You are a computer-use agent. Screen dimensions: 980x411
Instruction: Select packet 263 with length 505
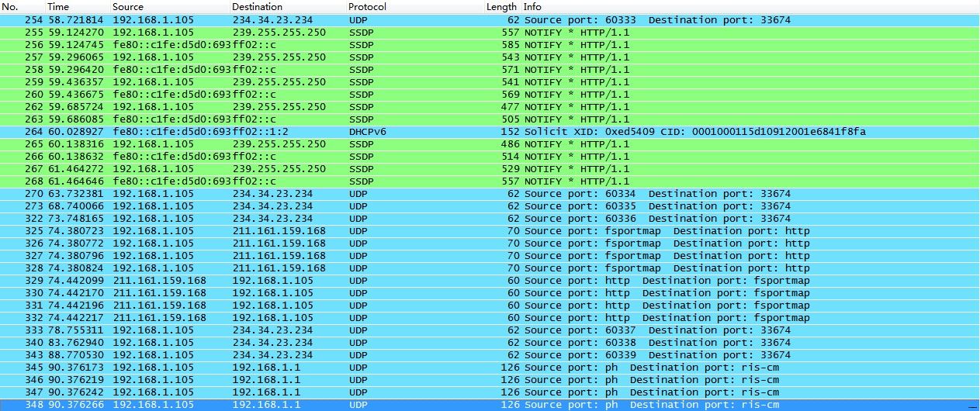tap(490, 119)
